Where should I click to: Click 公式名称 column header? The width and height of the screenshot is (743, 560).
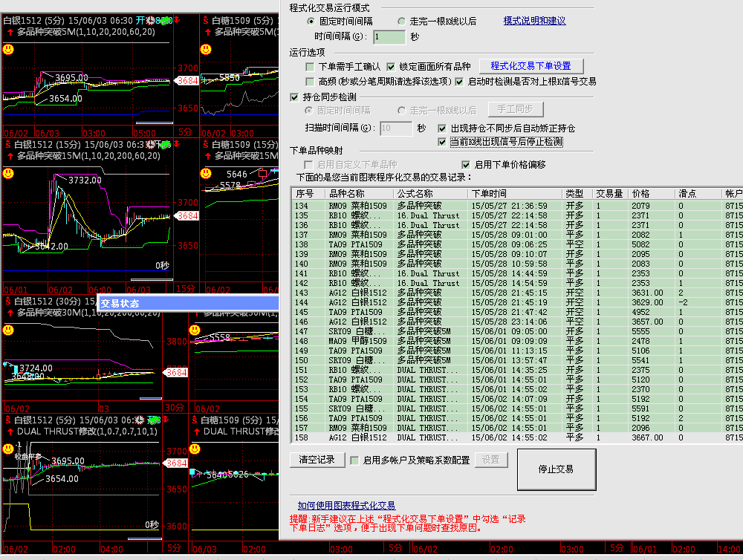pyautogui.click(x=431, y=194)
